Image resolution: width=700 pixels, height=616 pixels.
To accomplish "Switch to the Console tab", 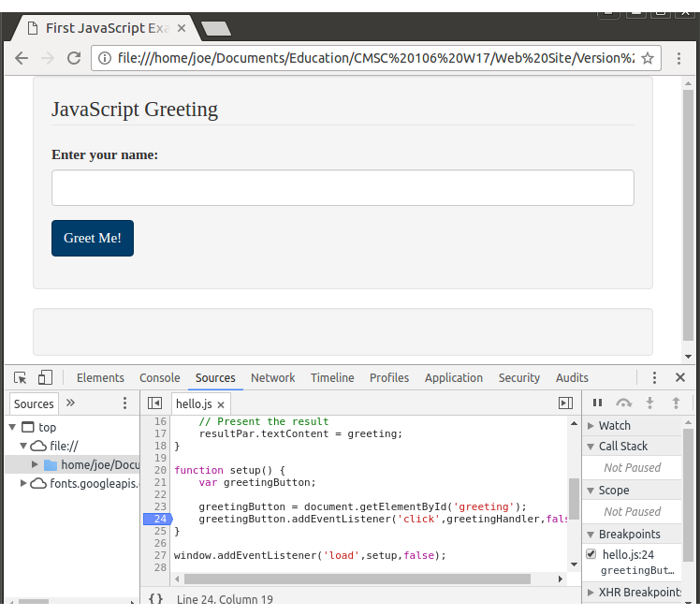I will 159,378.
